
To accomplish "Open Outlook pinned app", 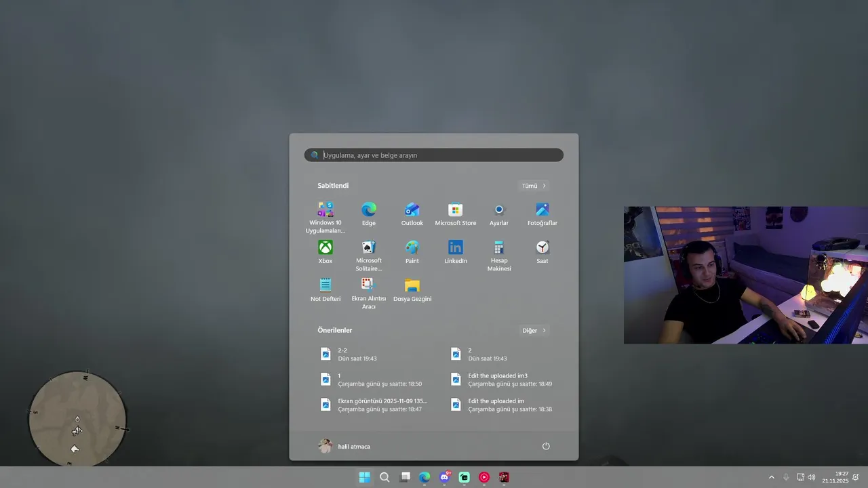I will click(412, 214).
